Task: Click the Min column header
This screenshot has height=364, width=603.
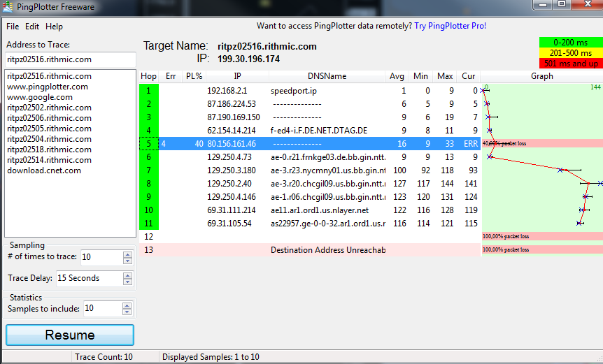Action: point(420,76)
